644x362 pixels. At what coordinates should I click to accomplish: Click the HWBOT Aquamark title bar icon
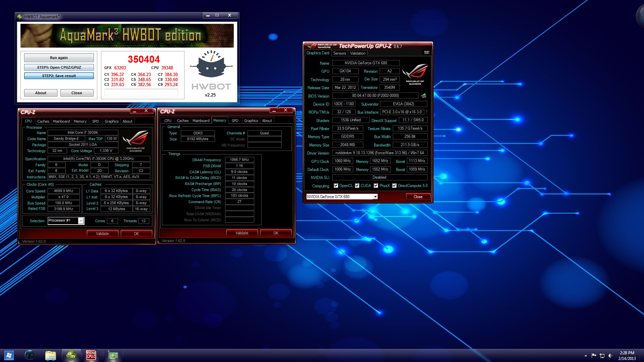click(20, 16)
